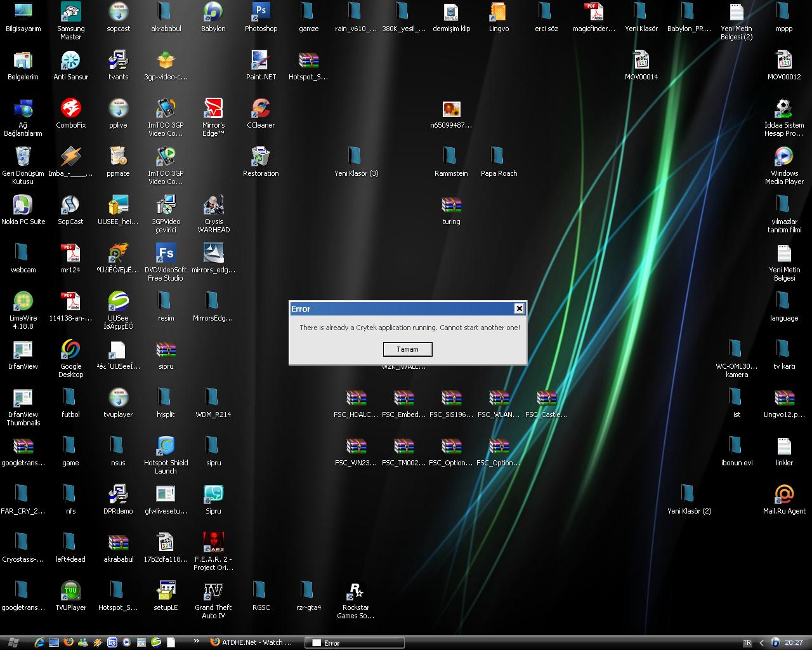Select the Mail.Ru Agent icon
The height and width of the screenshot is (650, 812).
click(784, 500)
